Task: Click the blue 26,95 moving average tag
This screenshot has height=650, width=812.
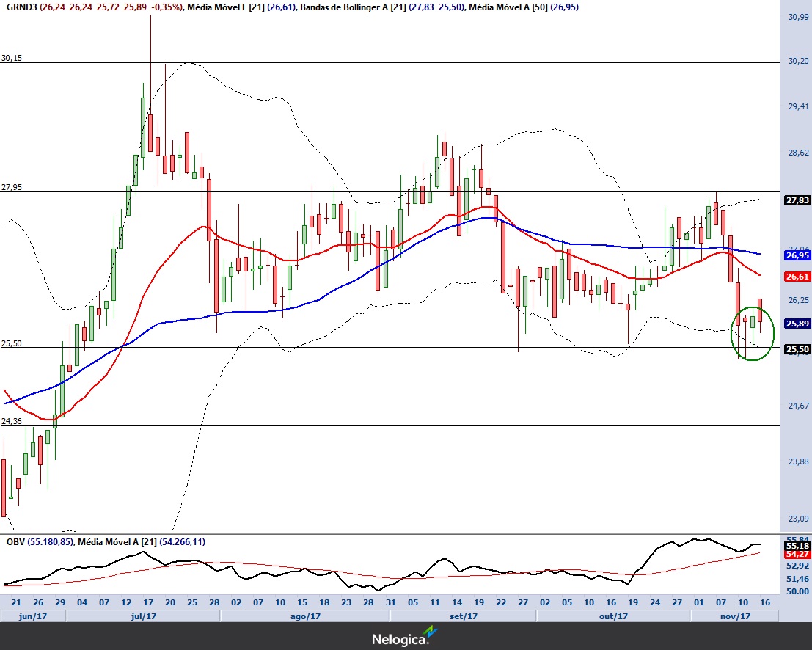Action: [x=797, y=255]
